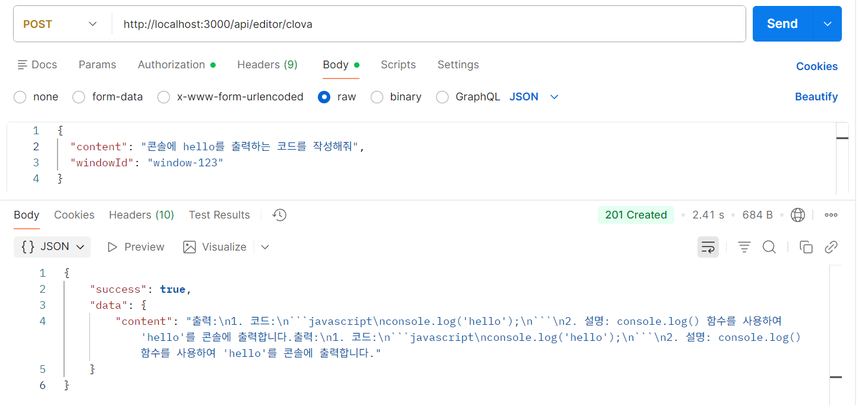Image resolution: width=868 pixels, height=405 pixels.
Task: Switch the response to Preview
Action: (135, 247)
